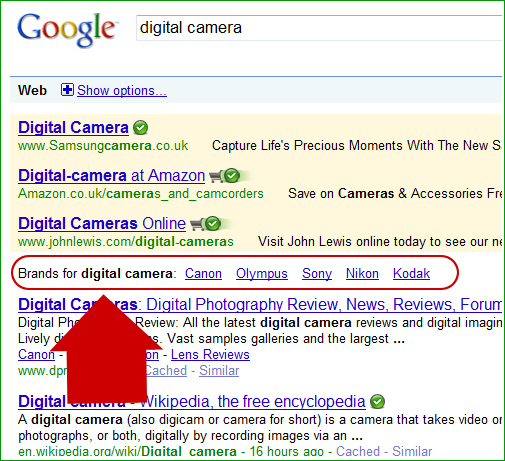
Task: Click the Google logo
Action: point(67,30)
